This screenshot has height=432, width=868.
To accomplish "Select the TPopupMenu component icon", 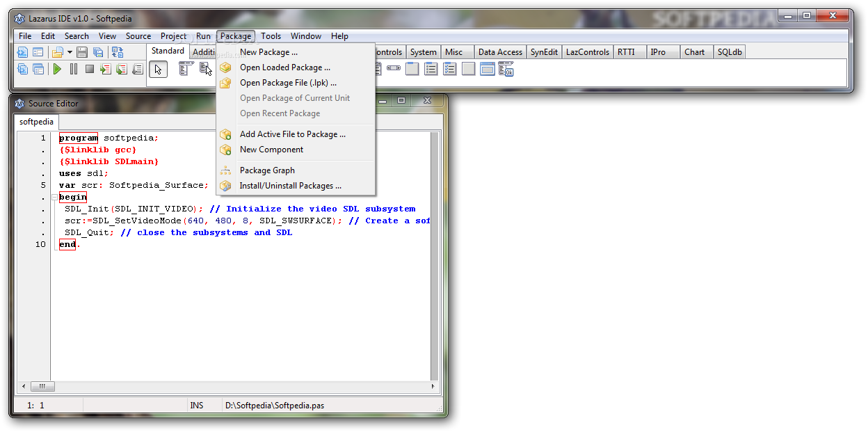I will 206,69.
